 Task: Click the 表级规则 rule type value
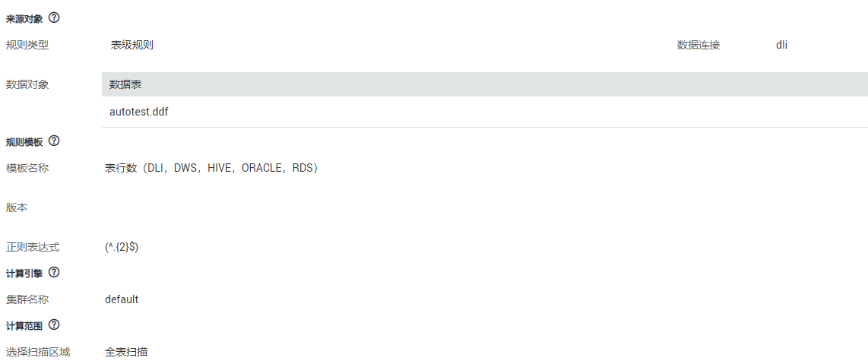tap(132, 45)
